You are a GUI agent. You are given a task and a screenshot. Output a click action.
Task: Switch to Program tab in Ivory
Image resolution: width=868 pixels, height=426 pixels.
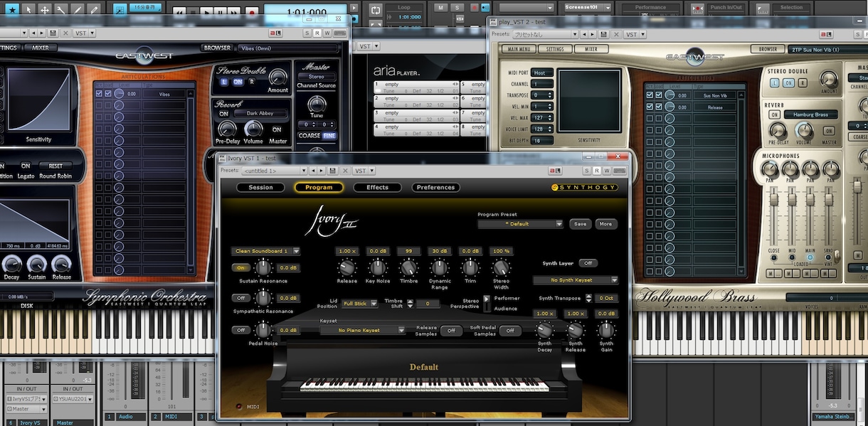click(319, 188)
